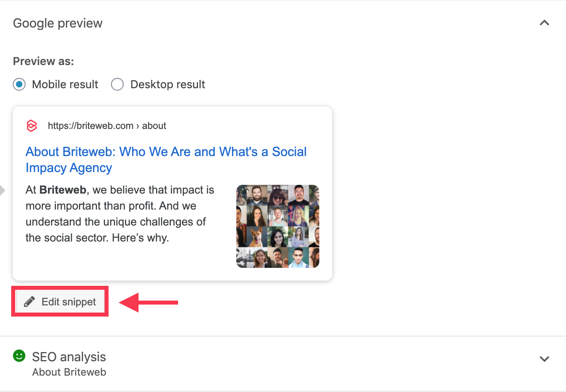Open the About Briteweb title link

166,160
